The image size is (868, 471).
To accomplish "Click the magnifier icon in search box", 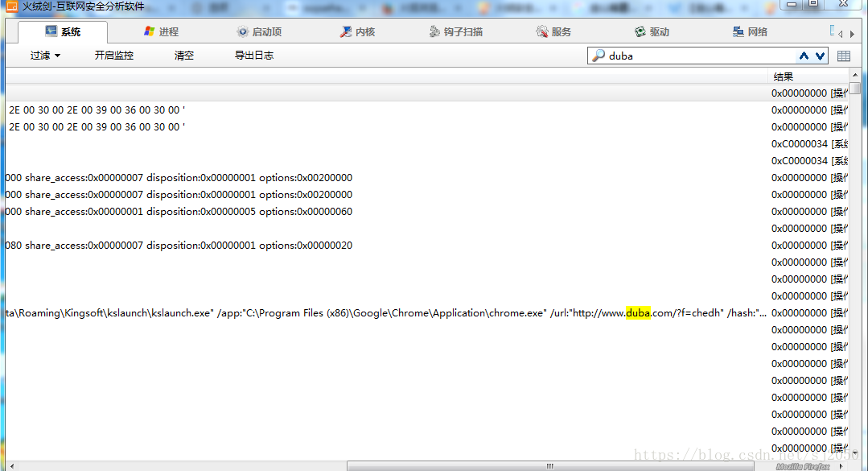I will pyautogui.click(x=598, y=56).
